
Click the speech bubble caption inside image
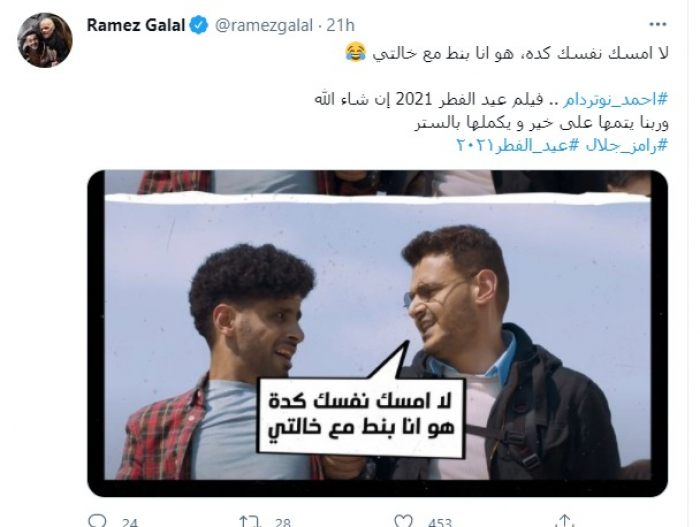coord(361,416)
